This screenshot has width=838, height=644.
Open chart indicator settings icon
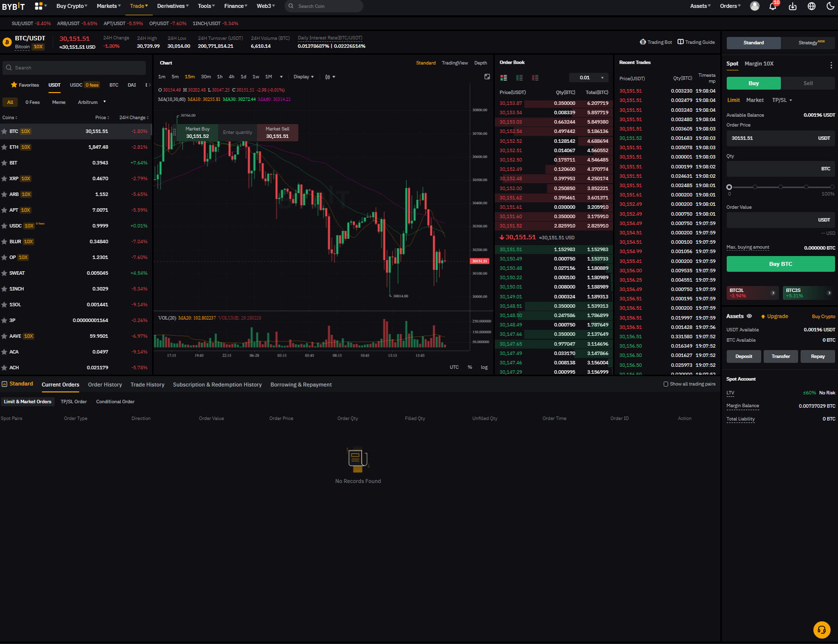pos(330,77)
